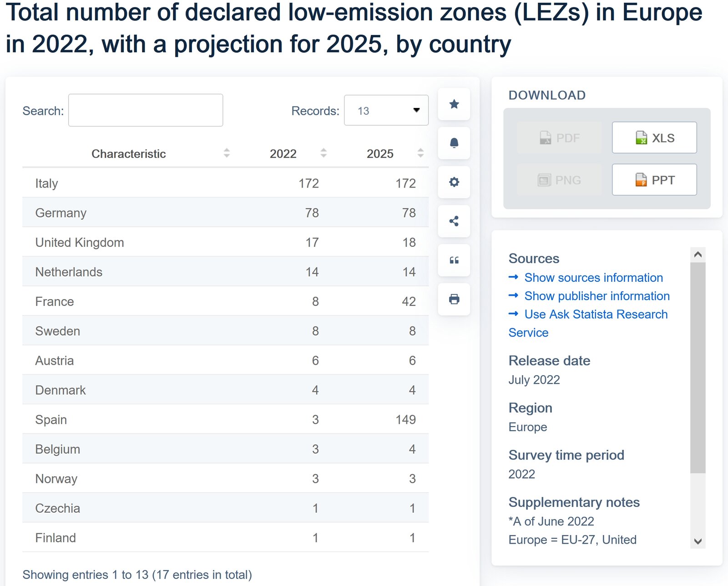This screenshot has height=586, width=728.
Task: Download the XLS file
Action: [654, 138]
